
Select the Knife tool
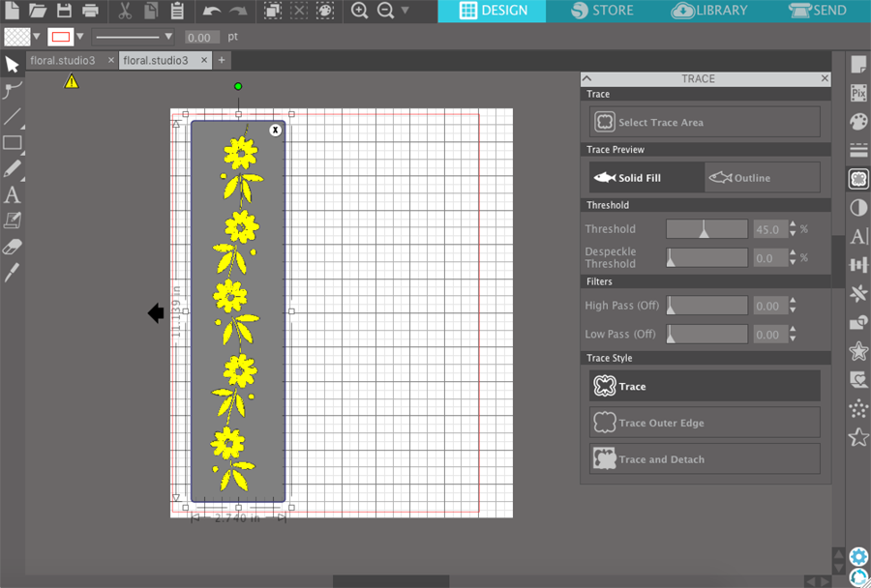coord(12,272)
